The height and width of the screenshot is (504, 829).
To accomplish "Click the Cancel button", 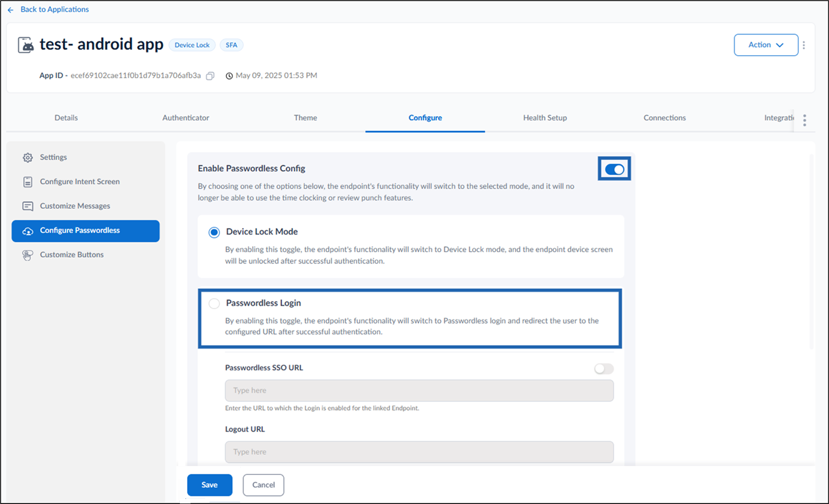I will click(264, 485).
